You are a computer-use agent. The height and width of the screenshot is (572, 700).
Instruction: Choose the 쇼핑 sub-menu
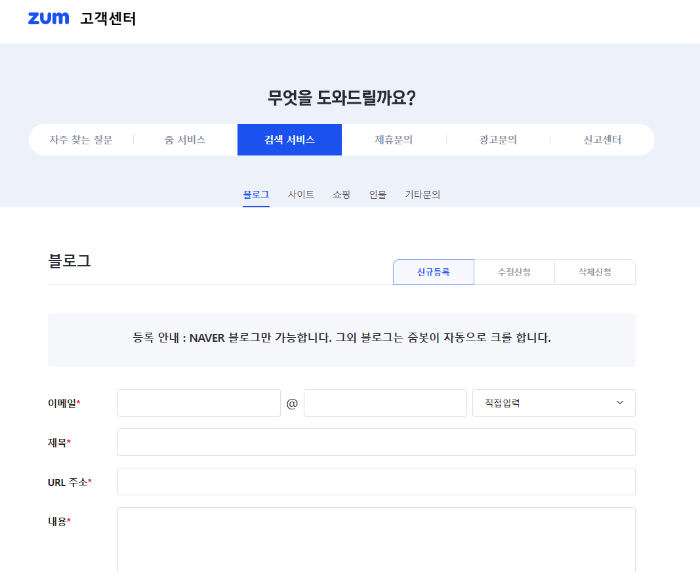point(342,195)
